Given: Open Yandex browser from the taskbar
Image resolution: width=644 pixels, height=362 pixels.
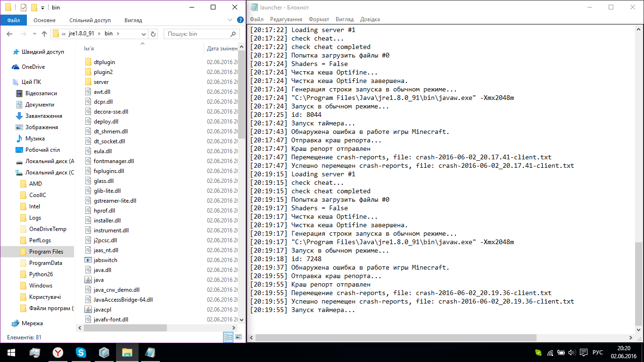Looking at the screenshot, I should tap(58, 353).
